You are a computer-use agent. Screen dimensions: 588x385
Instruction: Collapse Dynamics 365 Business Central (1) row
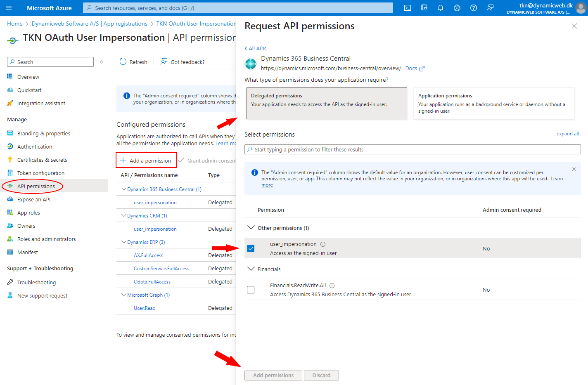(x=123, y=189)
